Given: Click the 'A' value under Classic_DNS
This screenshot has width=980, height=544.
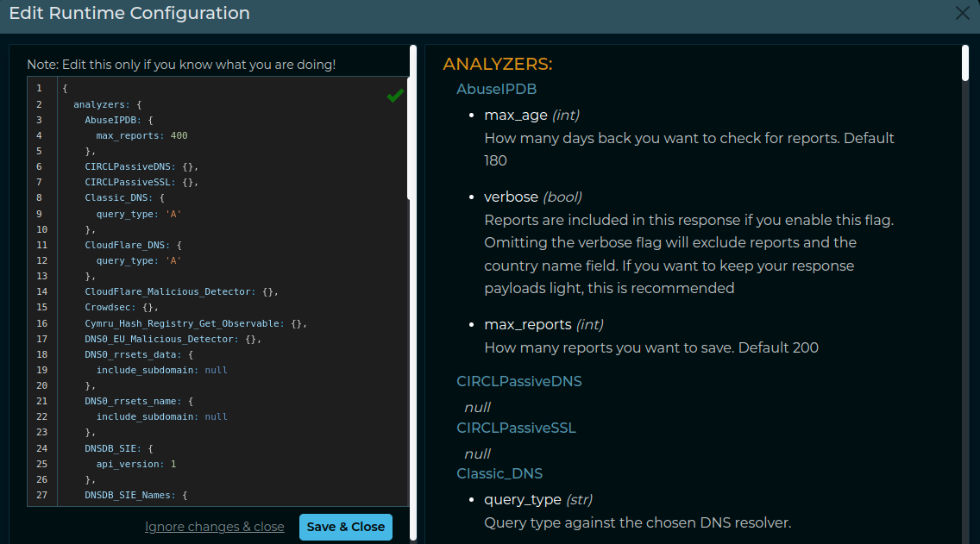Looking at the screenshot, I should 173,214.
